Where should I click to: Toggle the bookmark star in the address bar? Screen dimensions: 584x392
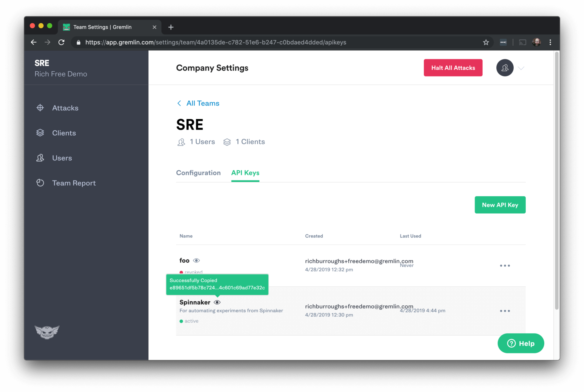point(486,42)
